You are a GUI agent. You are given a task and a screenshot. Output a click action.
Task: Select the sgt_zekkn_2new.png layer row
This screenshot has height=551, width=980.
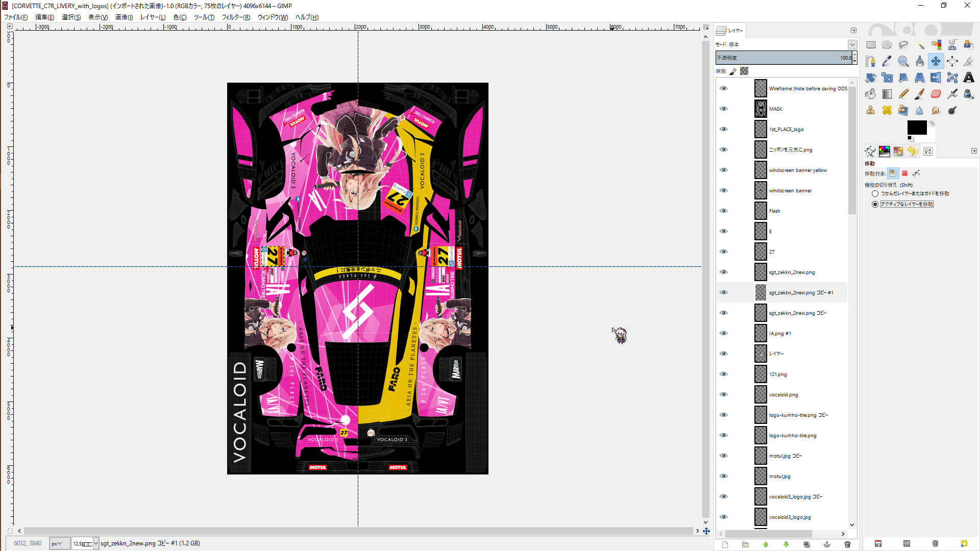tap(782, 272)
